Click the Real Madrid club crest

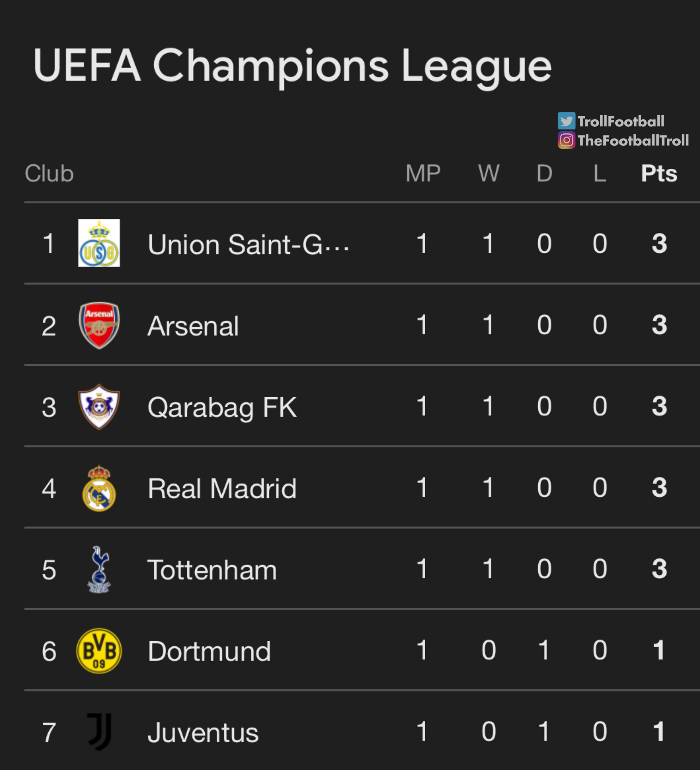coord(99,488)
